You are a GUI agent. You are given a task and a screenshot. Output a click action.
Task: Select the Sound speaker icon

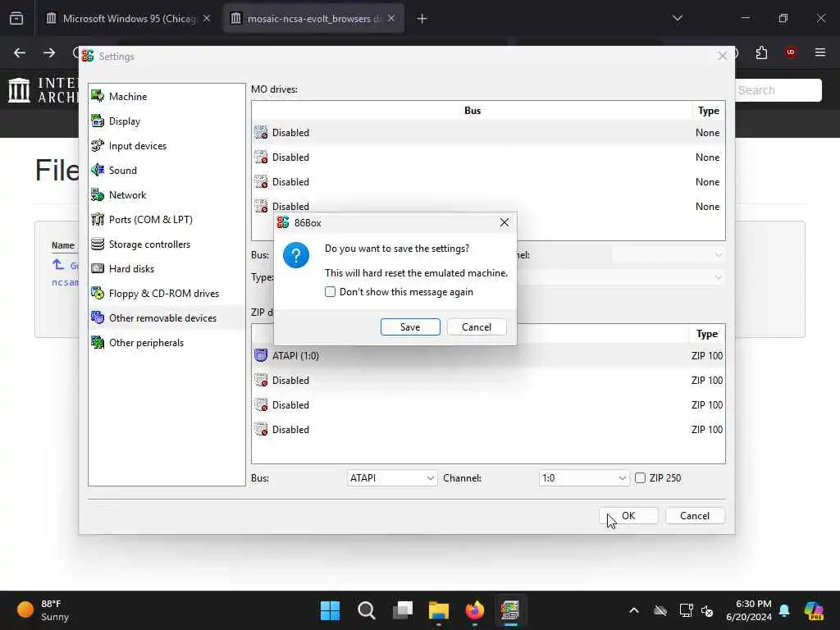[x=98, y=170]
